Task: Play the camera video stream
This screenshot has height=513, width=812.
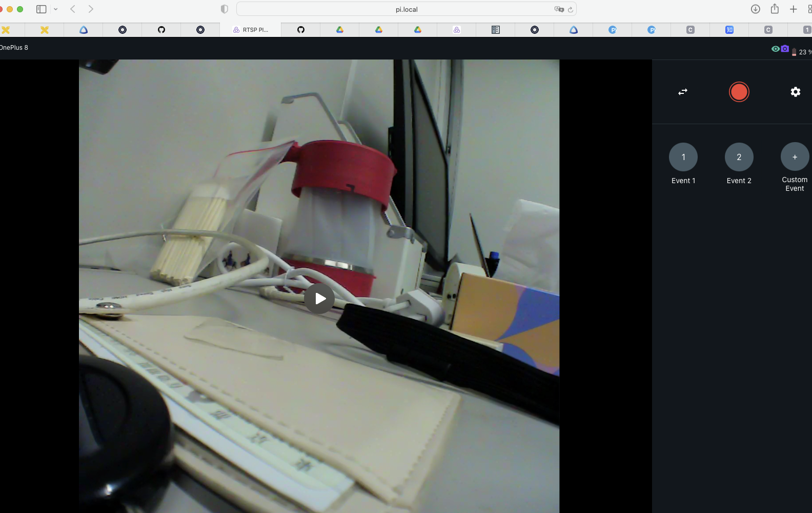Action: [x=319, y=299]
